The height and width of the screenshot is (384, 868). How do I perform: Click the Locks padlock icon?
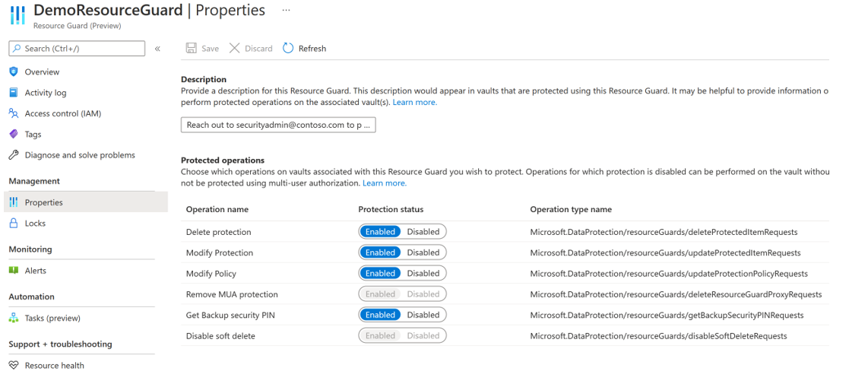pos(13,224)
